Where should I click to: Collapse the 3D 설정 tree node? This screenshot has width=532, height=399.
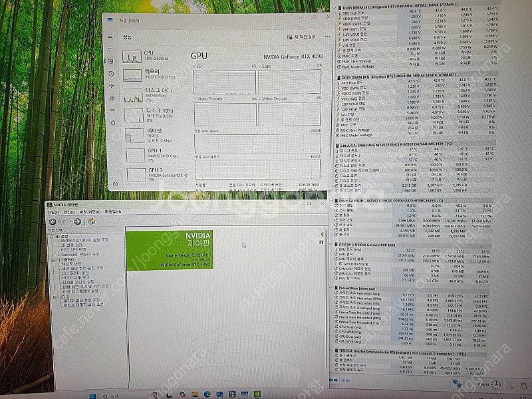point(52,237)
